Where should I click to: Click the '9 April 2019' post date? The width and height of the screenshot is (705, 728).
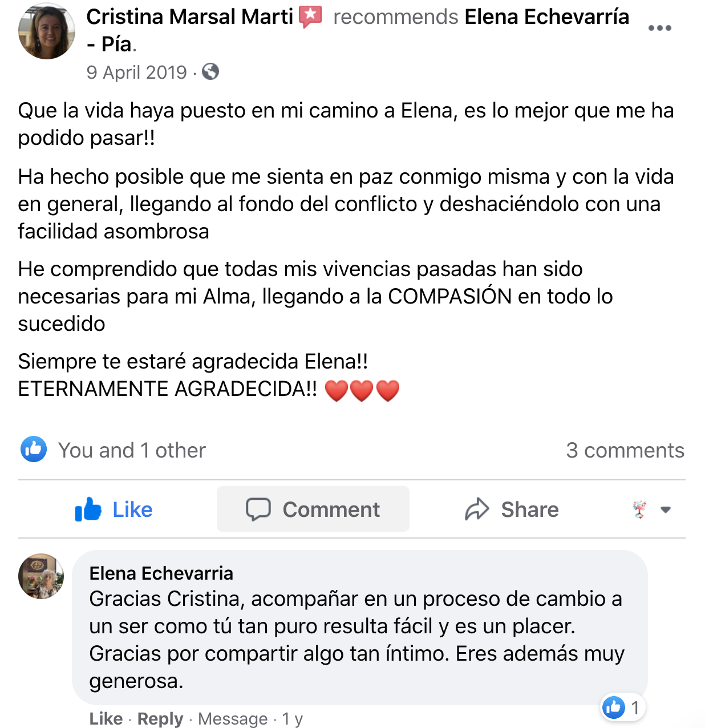click(136, 72)
